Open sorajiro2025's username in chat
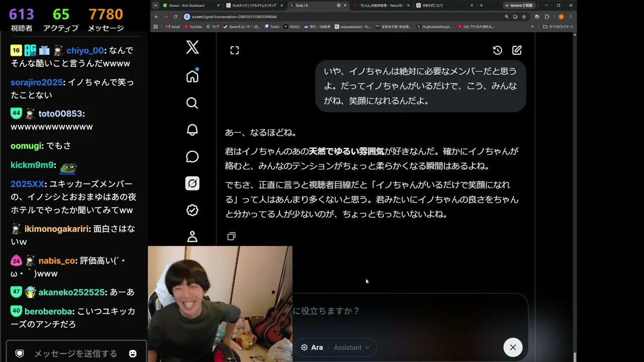Screen dimensions: 644x362 click(x=37, y=82)
